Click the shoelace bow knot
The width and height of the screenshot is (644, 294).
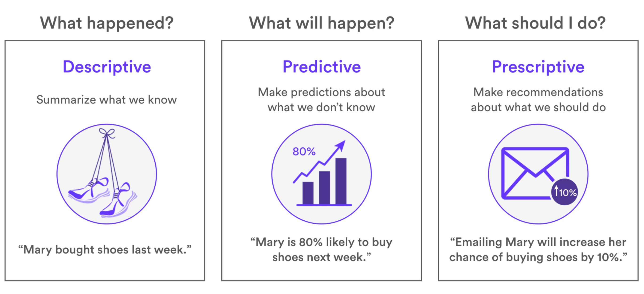[x=107, y=133]
